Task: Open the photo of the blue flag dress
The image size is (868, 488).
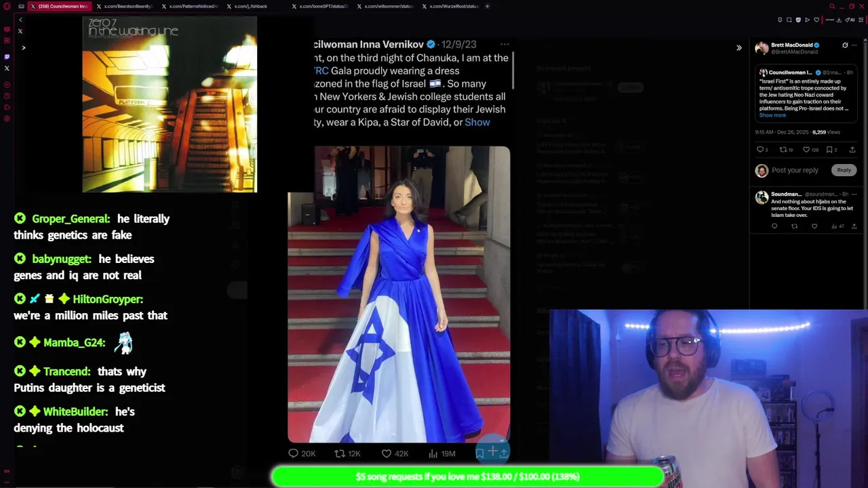Action: click(399, 295)
